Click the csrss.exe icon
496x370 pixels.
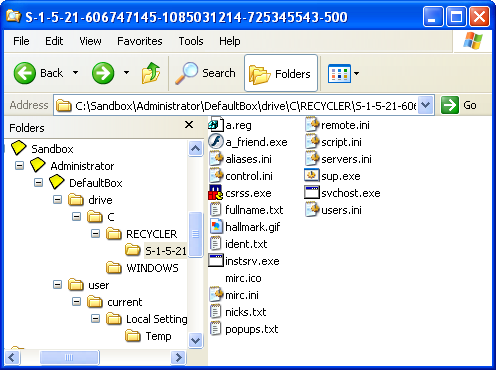pyautogui.click(x=215, y=193)
